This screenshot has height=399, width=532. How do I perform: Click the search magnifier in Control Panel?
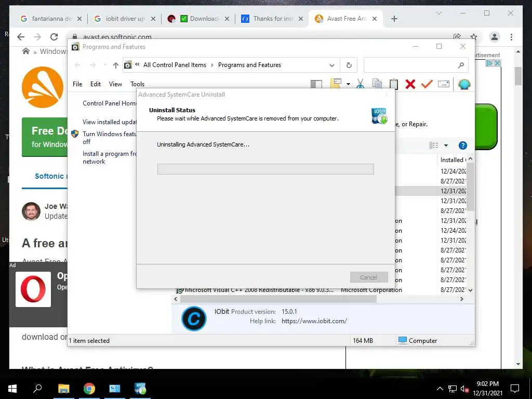click(x=461, y=65)
